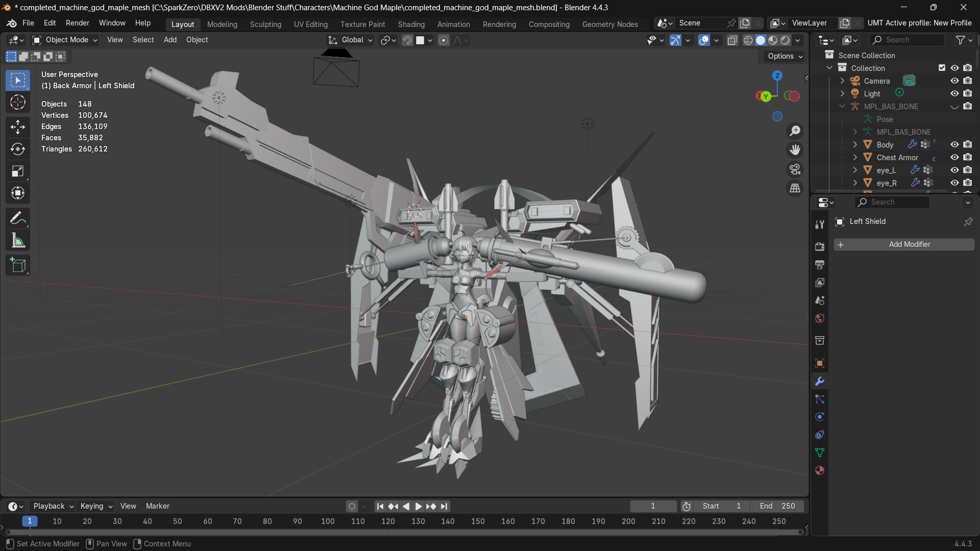Select the Add Cube tool

tap(18, 265)
